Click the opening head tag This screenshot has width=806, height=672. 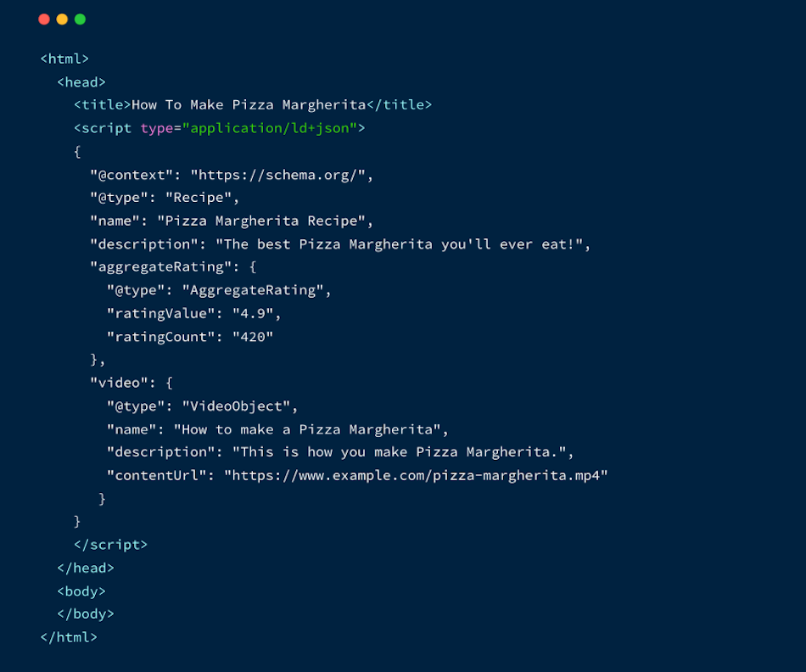tap(81, 82)
